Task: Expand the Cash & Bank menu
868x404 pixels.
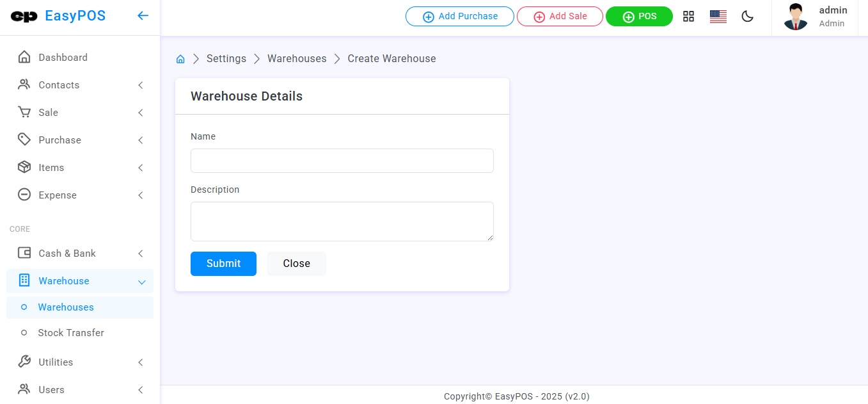Action: tap(80, 254)
